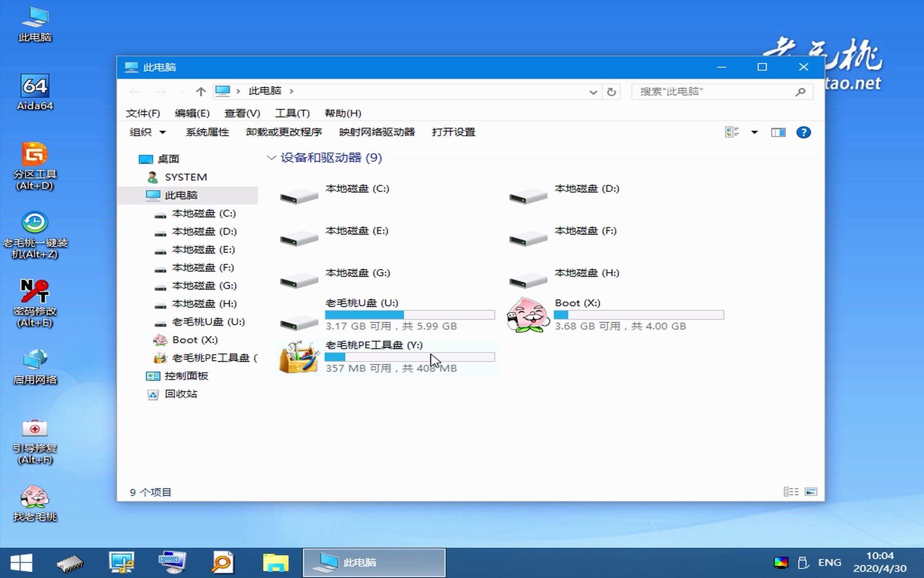
Task: Open the 此电脑 desktop icon
Action: [x=35, y=24]
